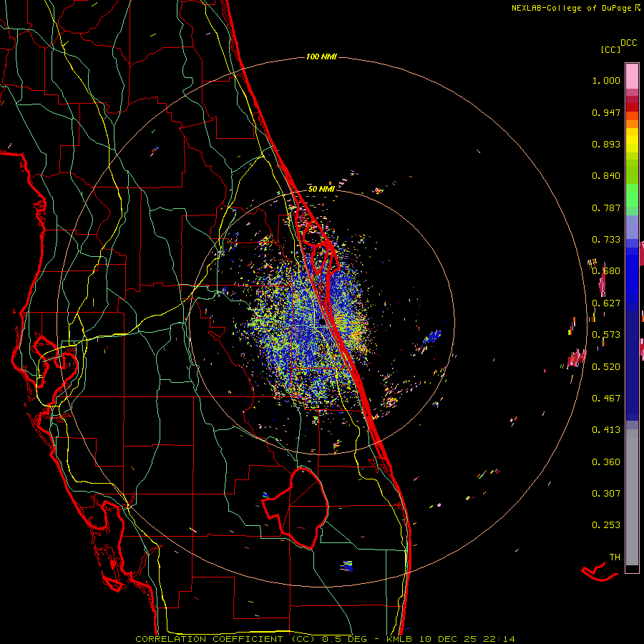Screen dimensions: 644x644
Task: Select the 0.360 legend value
Action: [x=606, y=462]
